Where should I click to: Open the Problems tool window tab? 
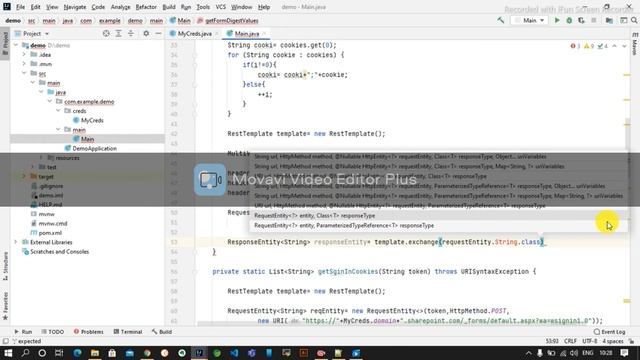[x=89, y=332]
